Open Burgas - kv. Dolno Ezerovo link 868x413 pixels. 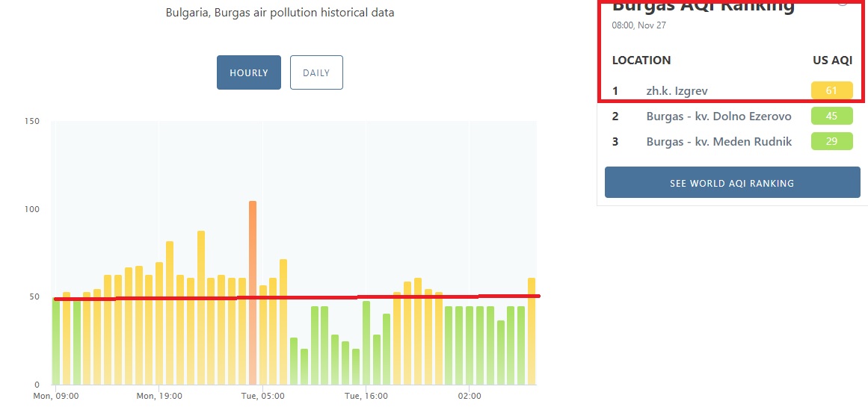(718, 116)
